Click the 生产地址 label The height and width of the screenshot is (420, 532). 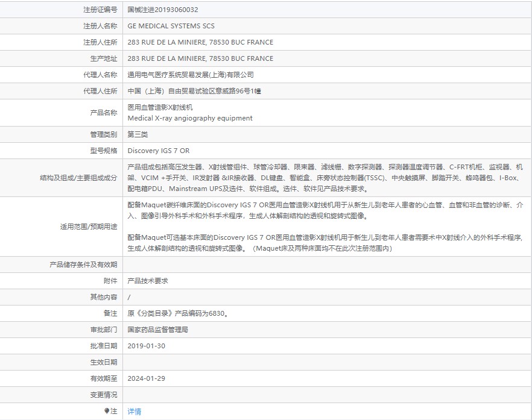point(104,58)
